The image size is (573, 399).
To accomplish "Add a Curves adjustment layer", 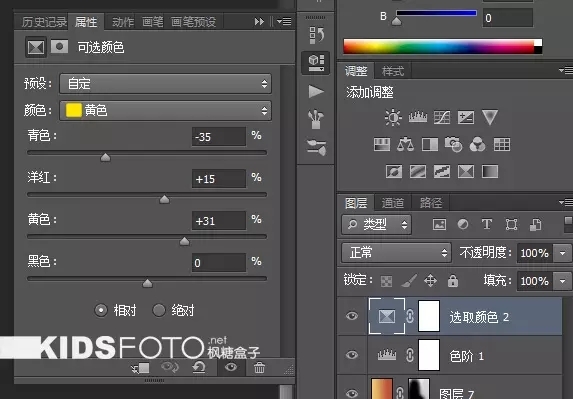I will pos(442,118).
